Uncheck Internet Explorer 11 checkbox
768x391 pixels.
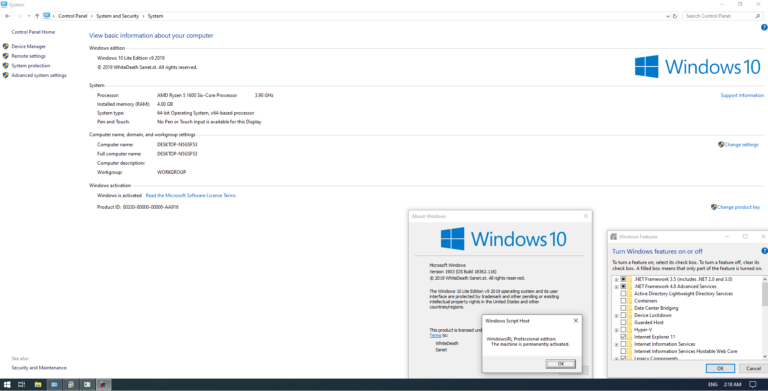[x=623, y=337]
